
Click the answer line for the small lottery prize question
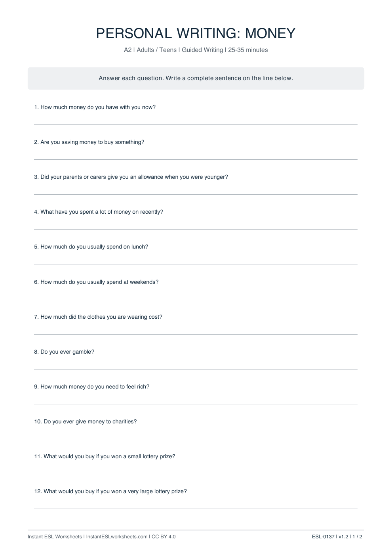click(196, 469)
